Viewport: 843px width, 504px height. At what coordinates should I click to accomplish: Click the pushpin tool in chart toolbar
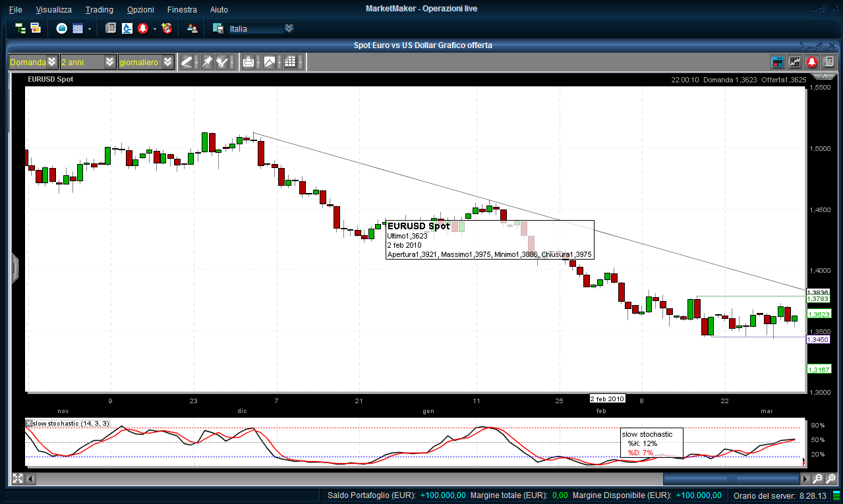tap(207, 62)
